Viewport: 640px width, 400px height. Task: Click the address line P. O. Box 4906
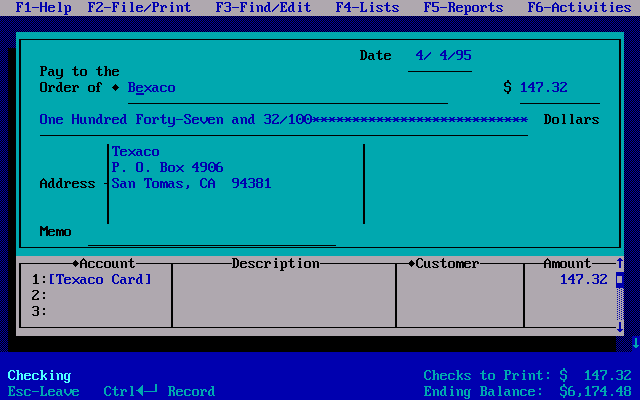click(x=167, y=167)
